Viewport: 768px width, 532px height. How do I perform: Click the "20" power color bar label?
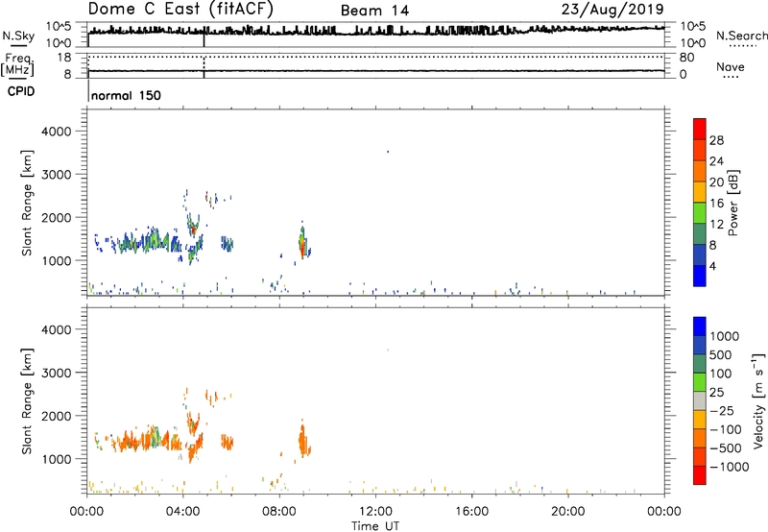click(716, 182)
